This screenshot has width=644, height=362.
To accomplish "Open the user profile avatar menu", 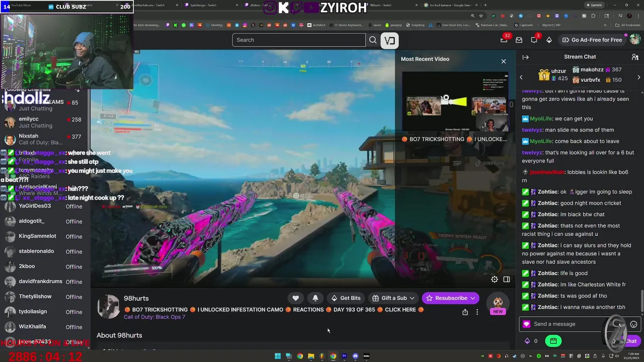I will [635, 40].
